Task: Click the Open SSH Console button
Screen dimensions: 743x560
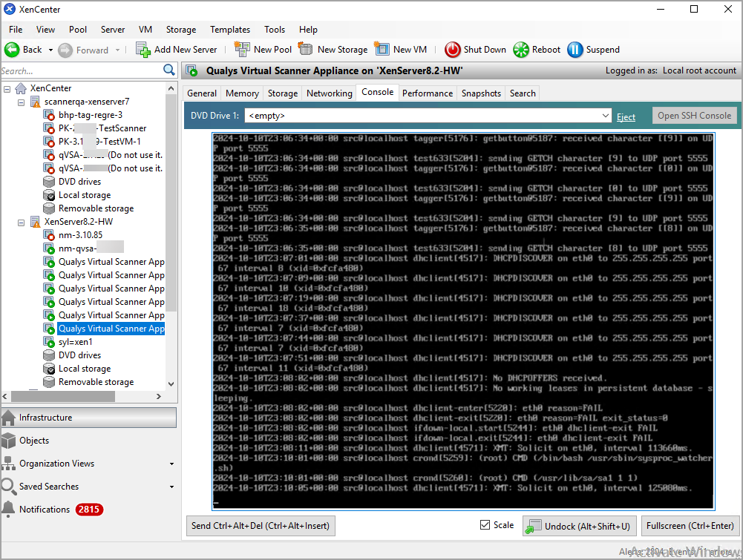Action: pyautogui.click(x=694, y=116)
